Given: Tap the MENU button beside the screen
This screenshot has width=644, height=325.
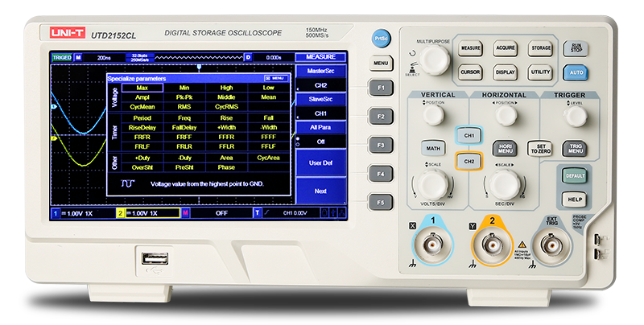Looking at the screenshot, I should pos(381,64).
